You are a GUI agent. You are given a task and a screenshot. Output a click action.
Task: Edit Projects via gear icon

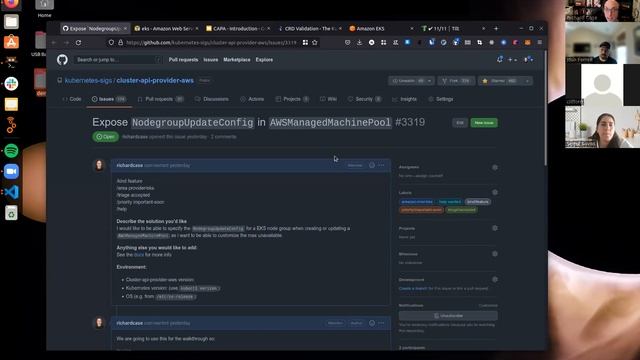click(495, 228)
